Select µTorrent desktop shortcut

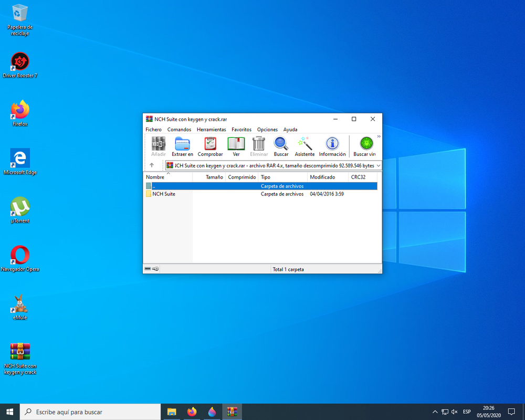20,210
